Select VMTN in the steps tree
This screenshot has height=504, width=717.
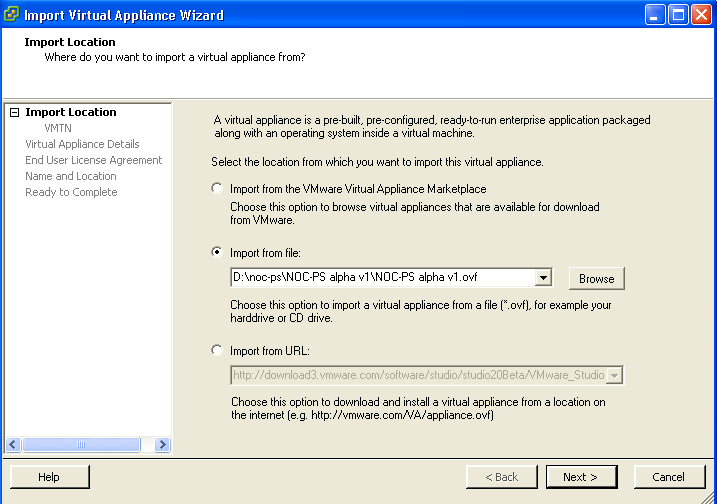click(x=58, y=128)
